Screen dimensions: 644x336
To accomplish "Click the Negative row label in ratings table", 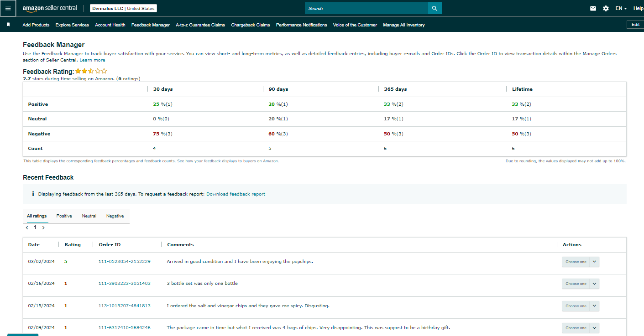I will 39,134.
